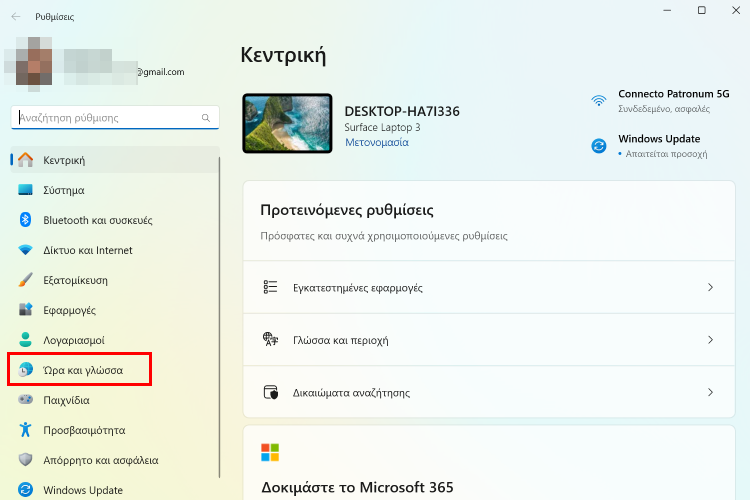This screenshot has height=500, width=750.
Task: Open Εξατομίκευση settings
Action: tap(115, 280)
